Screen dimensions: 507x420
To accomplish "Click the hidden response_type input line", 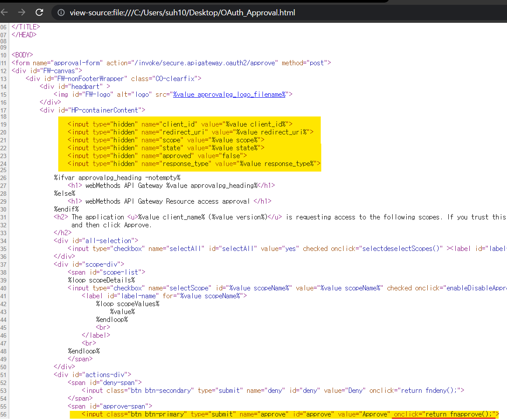I will tap(194, 164).
